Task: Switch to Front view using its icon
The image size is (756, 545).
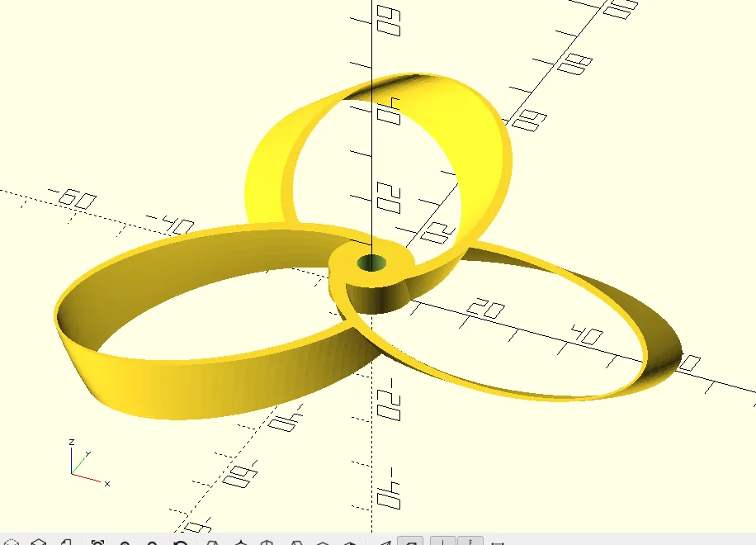Action: click(324, 540)
